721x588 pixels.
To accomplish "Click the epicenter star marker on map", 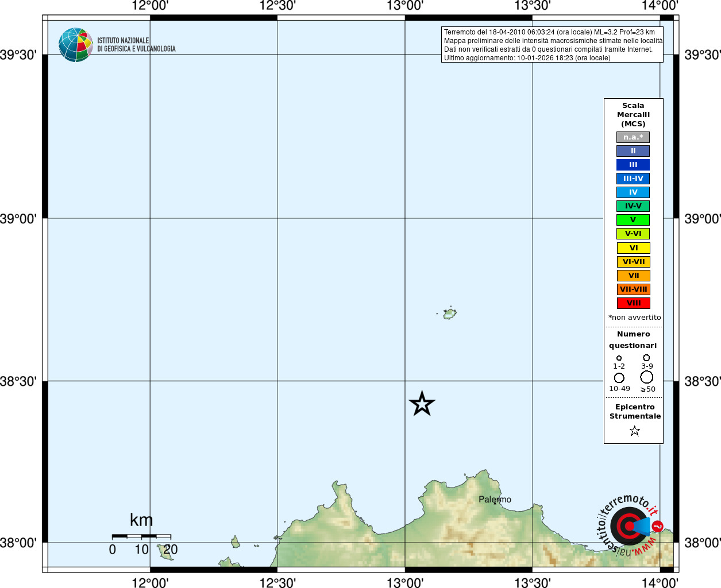I will (422, 404).
